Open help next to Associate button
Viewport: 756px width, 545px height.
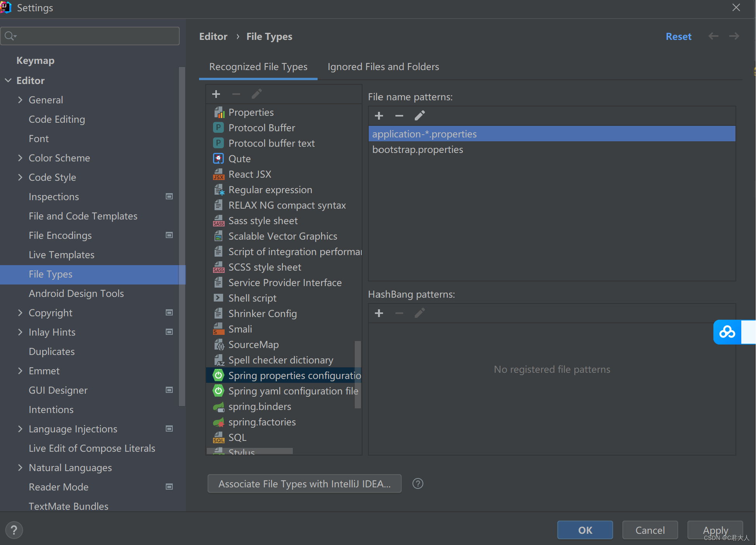click(418, 483)
